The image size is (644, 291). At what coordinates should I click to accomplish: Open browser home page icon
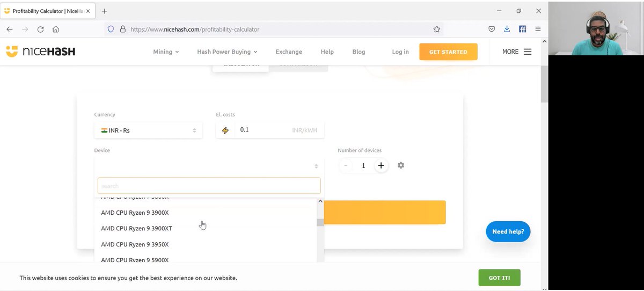tap(56, 29)
